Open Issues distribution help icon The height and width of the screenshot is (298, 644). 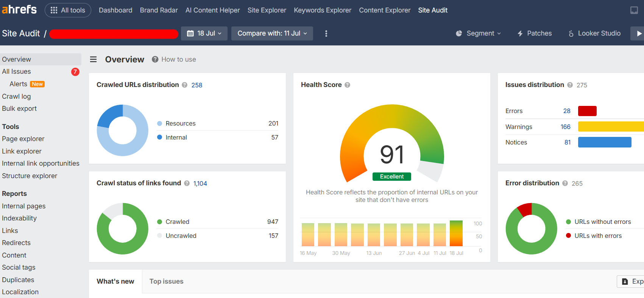pos(570,85)
